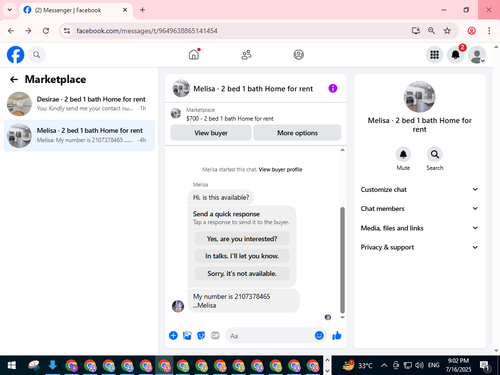Choose a GIF icon in composer

tap(215, 335)
